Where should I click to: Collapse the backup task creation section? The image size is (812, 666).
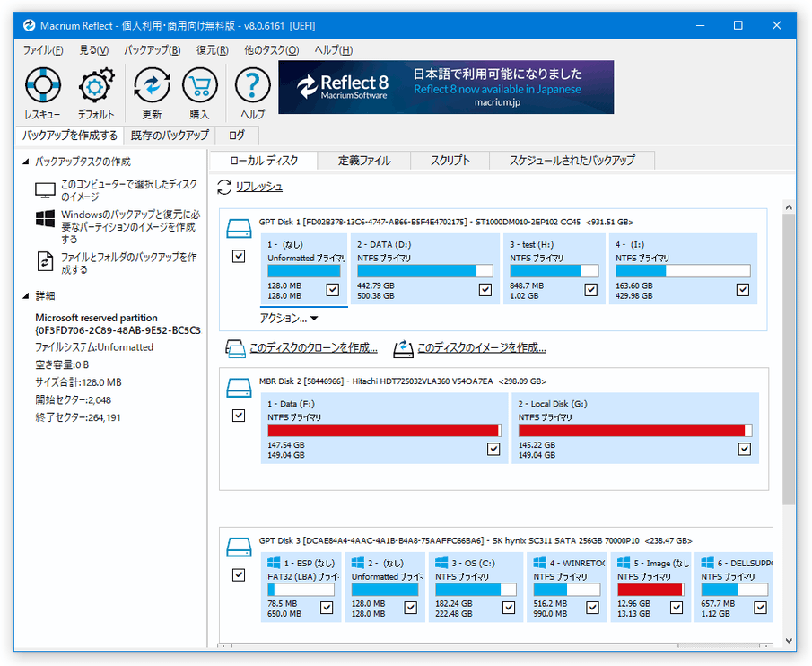click(26, 162)
